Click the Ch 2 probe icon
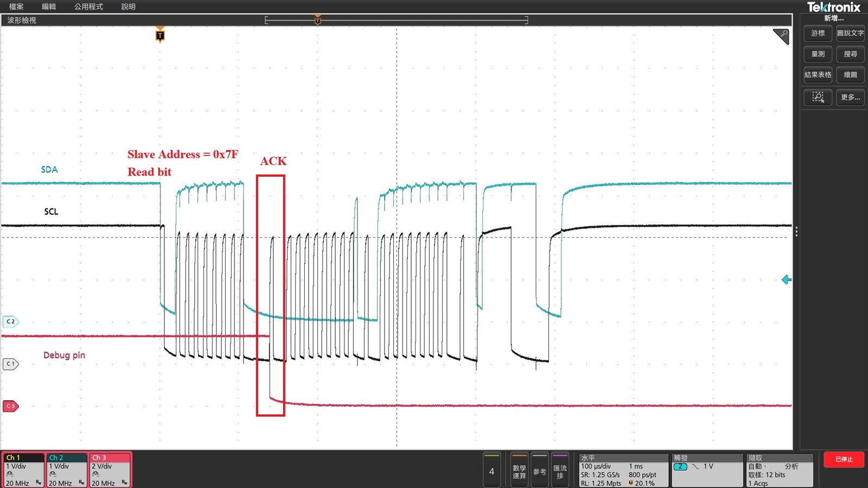The height and width of the screenshot is (488, 868). [53, 474]
